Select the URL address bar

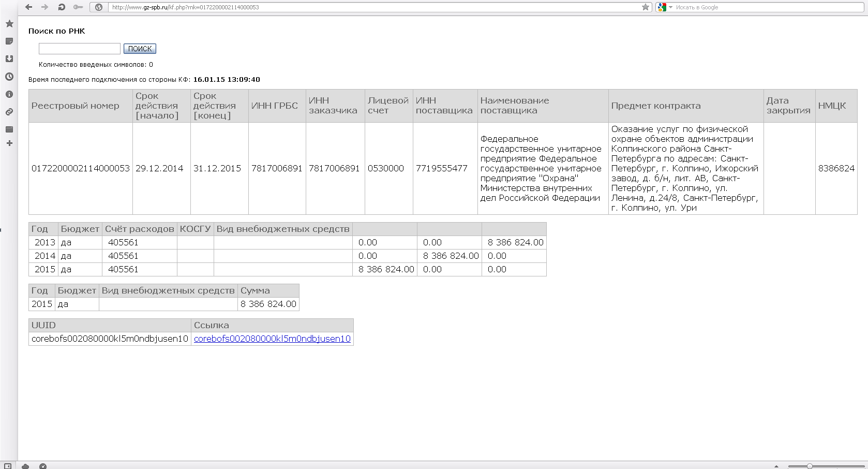coord(372,7)
